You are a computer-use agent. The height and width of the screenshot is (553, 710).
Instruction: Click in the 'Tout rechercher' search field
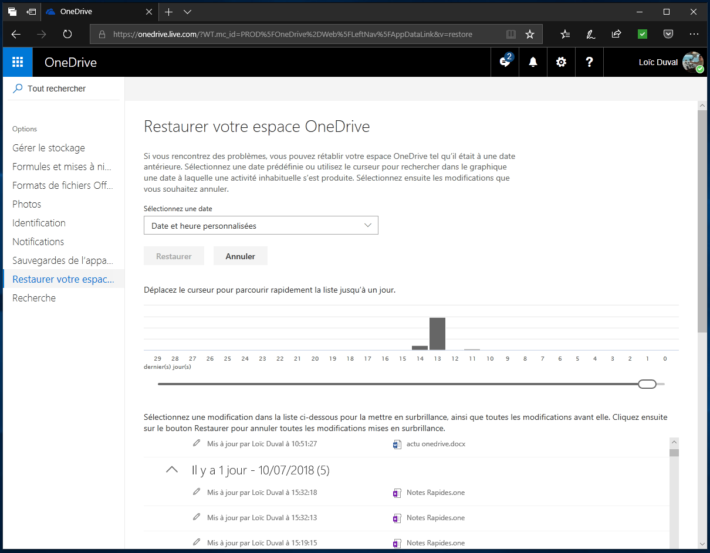(x=63, y=89)
